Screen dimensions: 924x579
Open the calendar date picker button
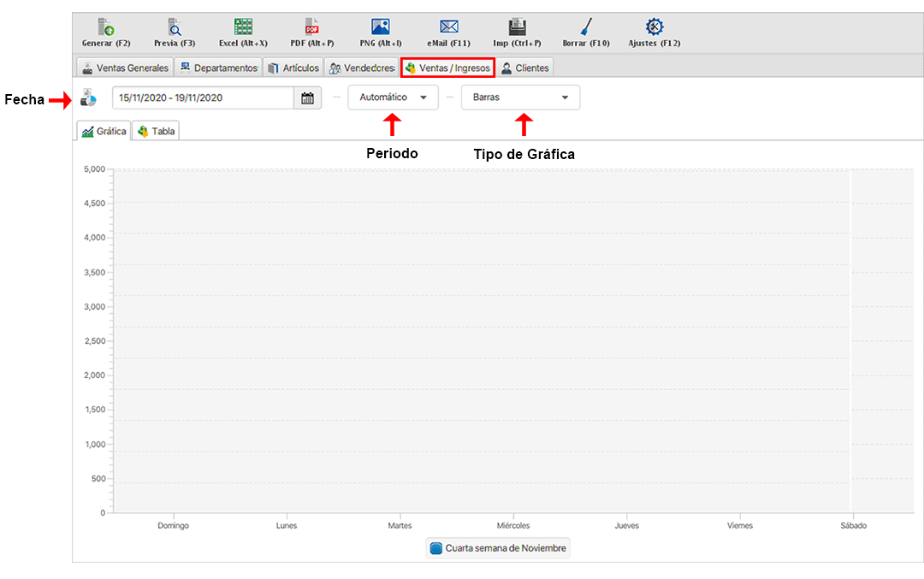pos(308,98)
